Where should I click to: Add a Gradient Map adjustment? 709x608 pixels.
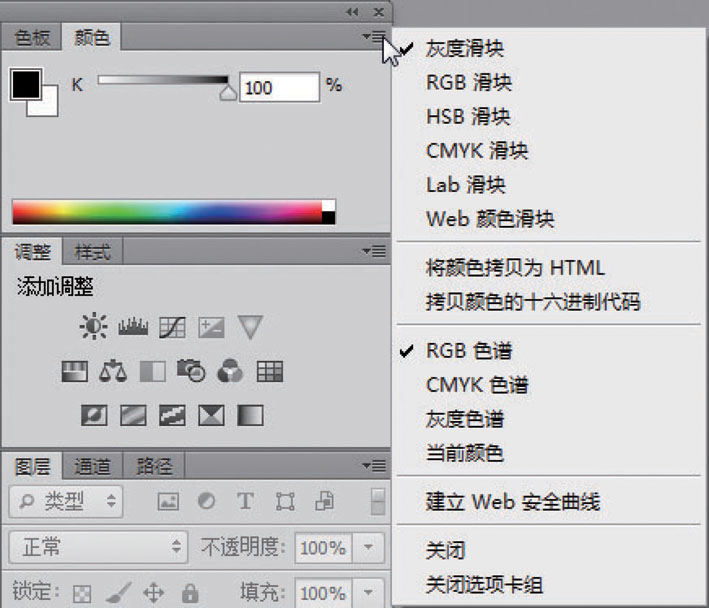tap(250, 414)
